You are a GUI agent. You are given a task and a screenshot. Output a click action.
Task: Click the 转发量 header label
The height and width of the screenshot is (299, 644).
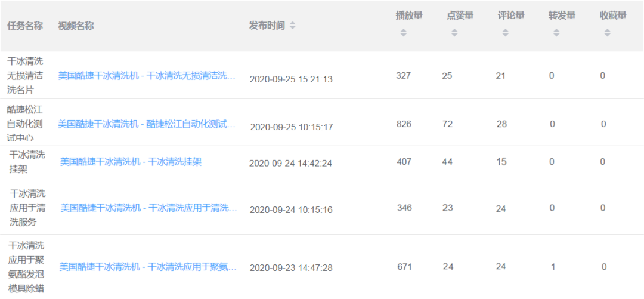tap(562, 16)
